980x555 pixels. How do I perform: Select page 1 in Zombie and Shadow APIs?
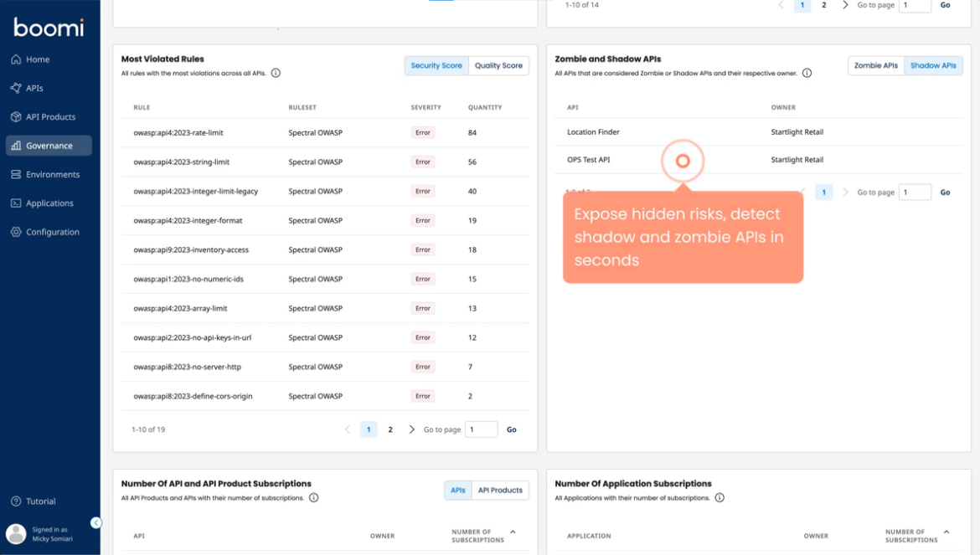click(823, 193)
